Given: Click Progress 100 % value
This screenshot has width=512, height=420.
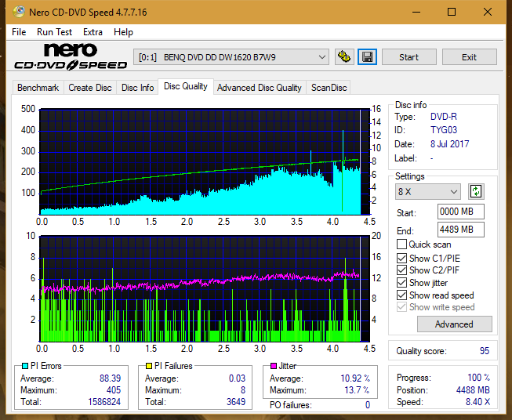Looking at the screenshot, I should [x=479, y=378].
